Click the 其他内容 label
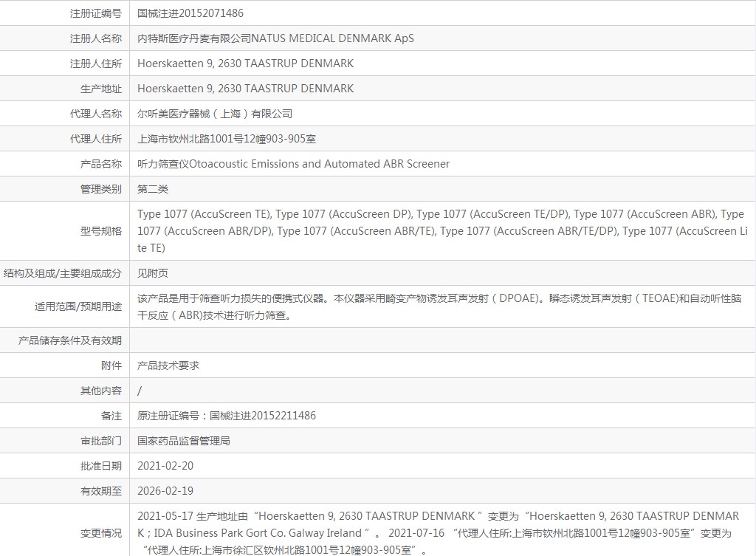 tap(101, 391)
